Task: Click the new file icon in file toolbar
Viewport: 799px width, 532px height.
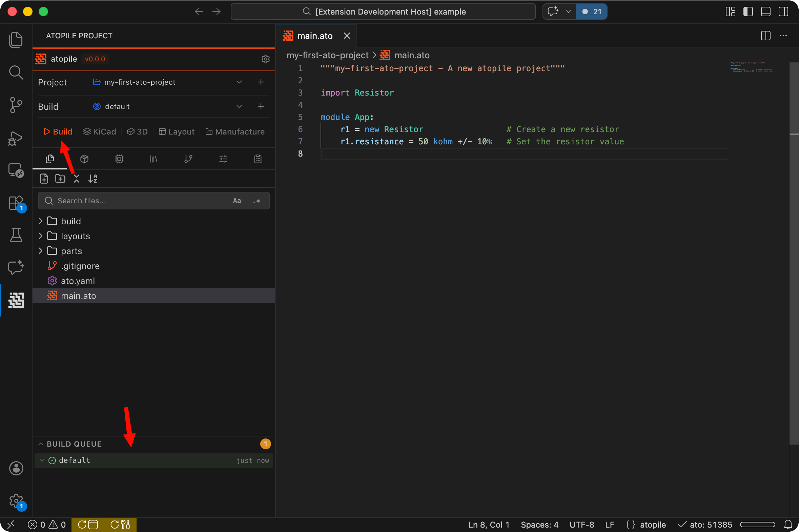Action: [44, 179]
